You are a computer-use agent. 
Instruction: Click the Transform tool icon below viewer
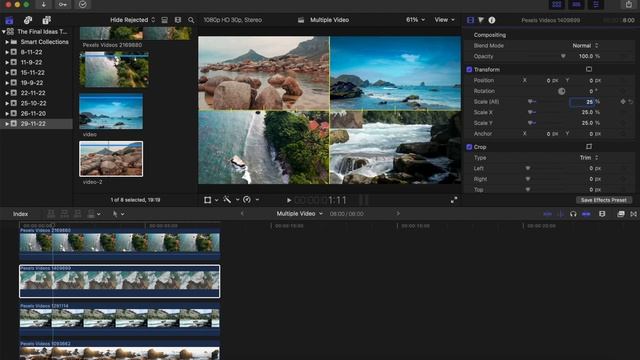(x=208, y=200)
